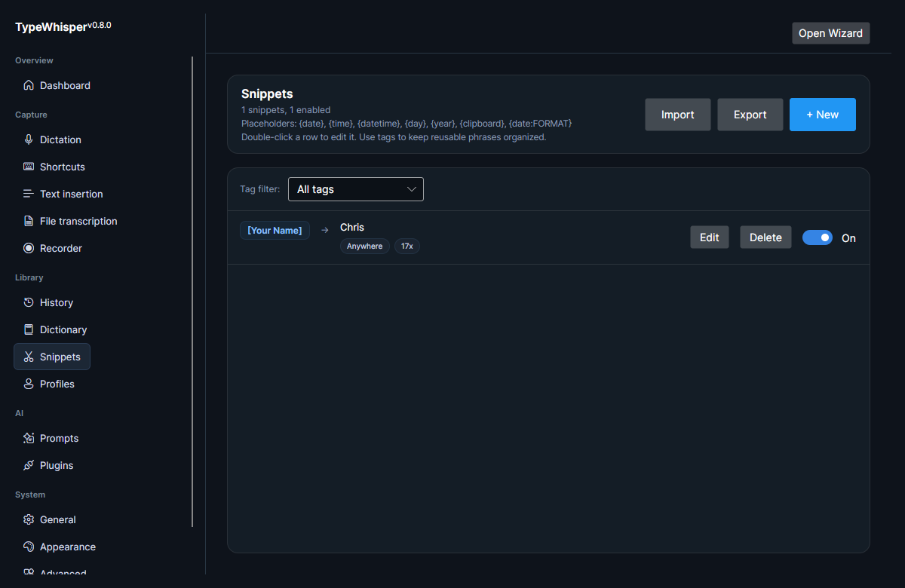Delete the Chris snippet
The height and width of the screenshot is (588, 905).
click(x=765, y=237)
